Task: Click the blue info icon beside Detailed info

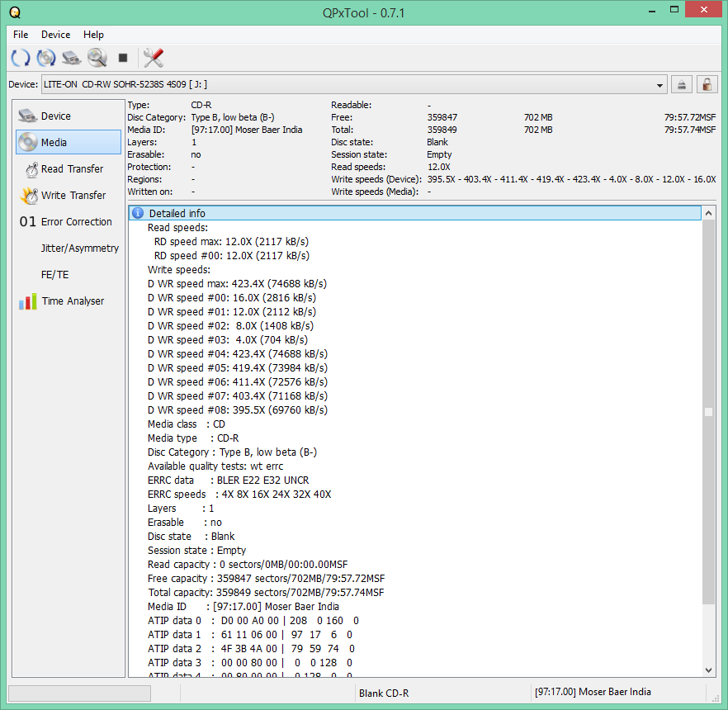Action: (138, 213)
